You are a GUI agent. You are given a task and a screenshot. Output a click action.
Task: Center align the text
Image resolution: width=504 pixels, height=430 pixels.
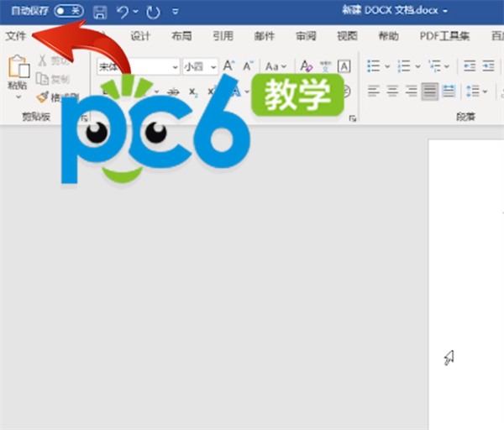pyautogui.click(x=392, y=91)
